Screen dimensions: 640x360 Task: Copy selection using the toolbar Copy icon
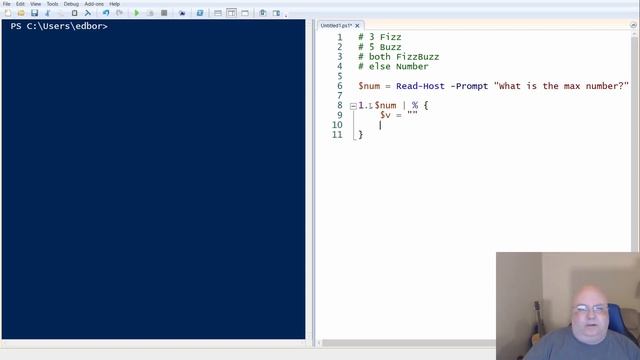(60, 13)
